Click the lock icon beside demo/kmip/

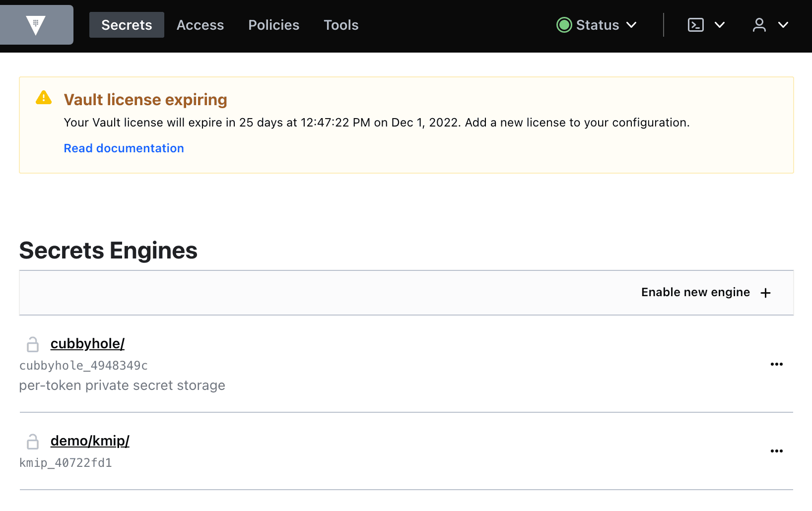(33, 441)
